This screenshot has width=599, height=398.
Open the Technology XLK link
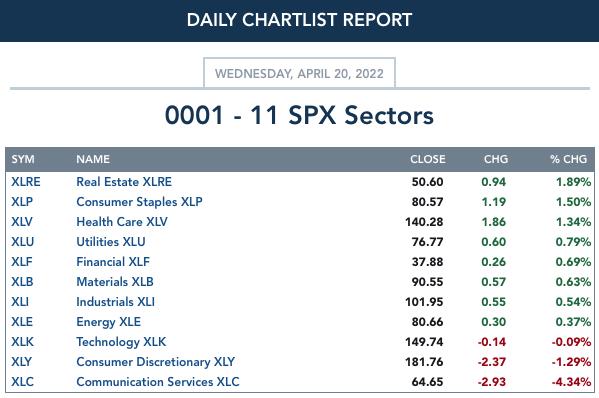(121, 342)
